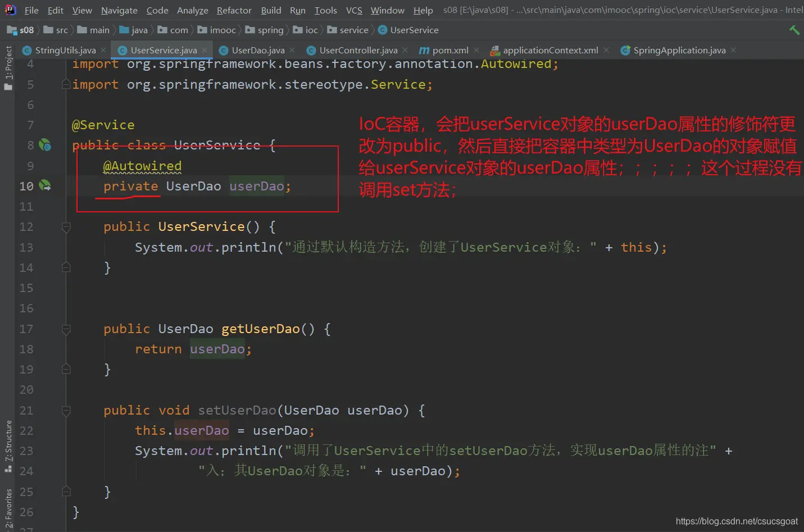
Task: Switch to the UserDao.java tab
Action: (x=257, y=51)
